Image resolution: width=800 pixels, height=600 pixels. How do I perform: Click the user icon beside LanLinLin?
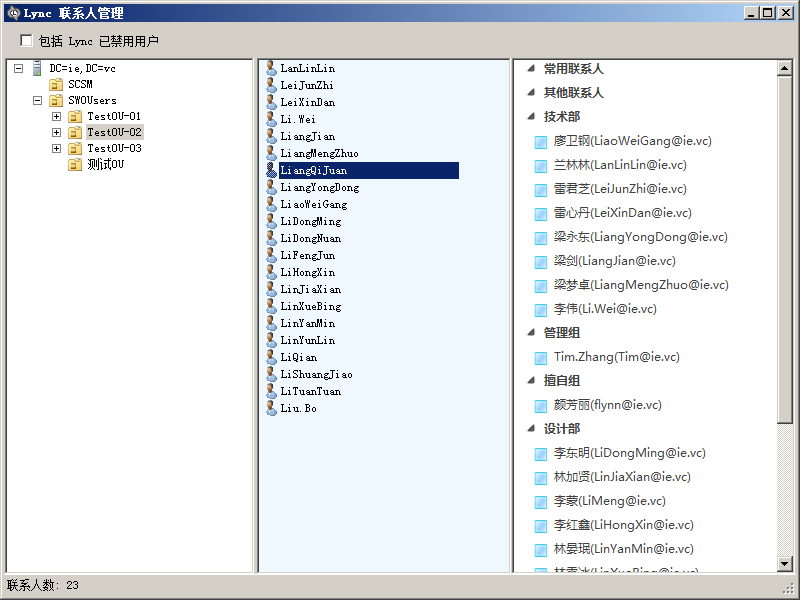coord(271,68)
